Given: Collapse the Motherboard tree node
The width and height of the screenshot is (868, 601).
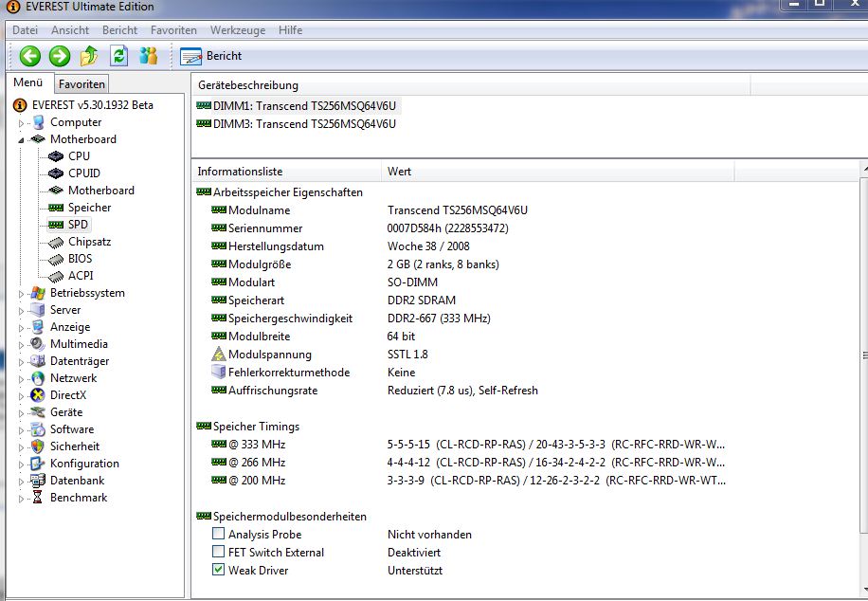Looking at the screenshot, I should point(21,140).
